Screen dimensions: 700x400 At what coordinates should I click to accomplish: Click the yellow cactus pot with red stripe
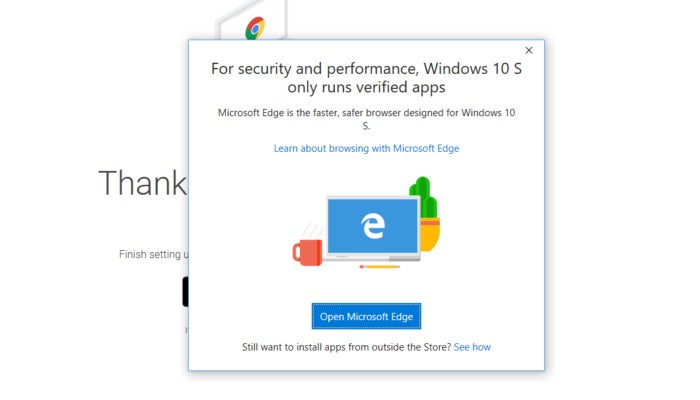[x=430, y=234]
